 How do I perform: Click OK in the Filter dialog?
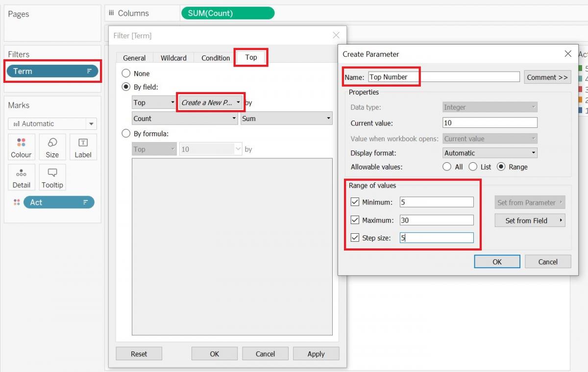(215, 354)
